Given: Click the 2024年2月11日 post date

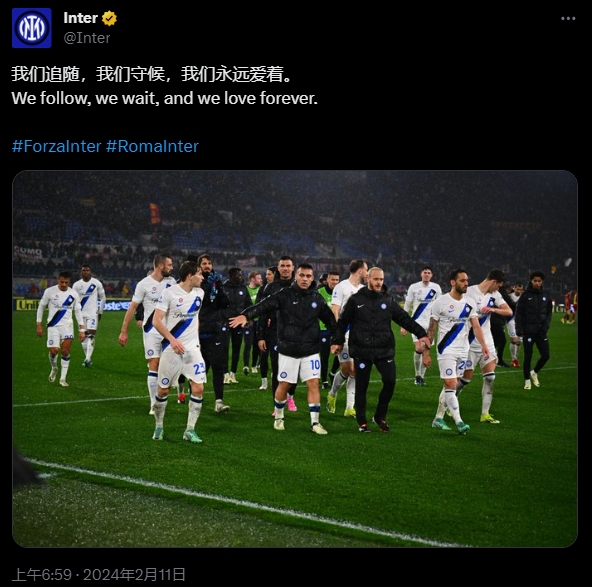Looking at the screenshot, I should [x=134, y=575].
